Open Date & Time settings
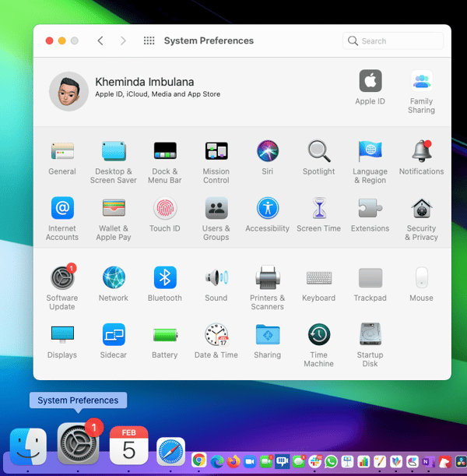The width and height of the screenshot is (467, 476). pyautogui.click(x=216, y=340)
